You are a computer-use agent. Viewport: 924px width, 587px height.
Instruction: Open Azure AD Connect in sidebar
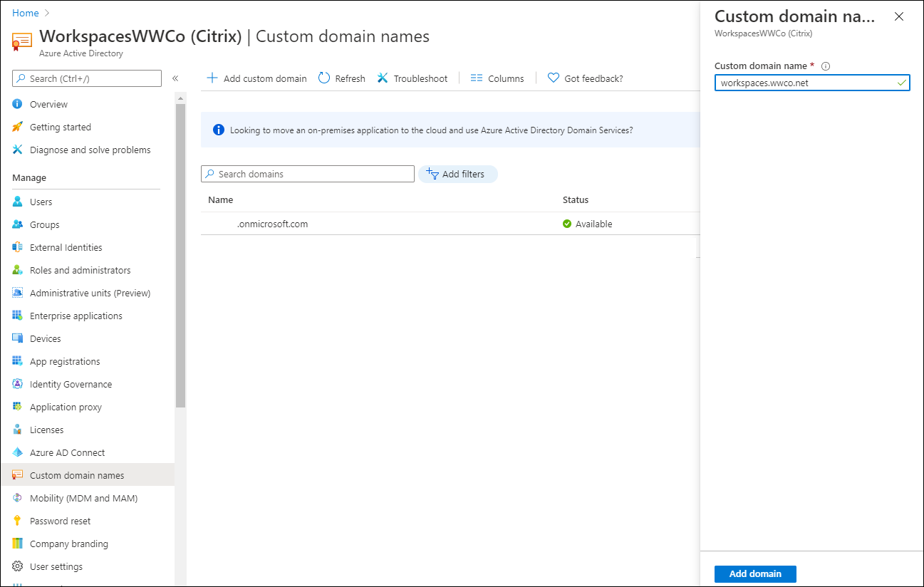[x=67, y=452]
